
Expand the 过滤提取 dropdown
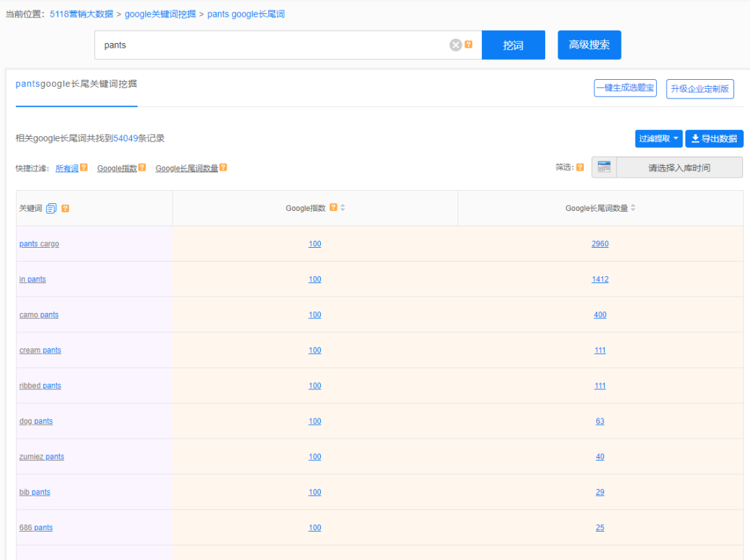[x=658, y=139]
